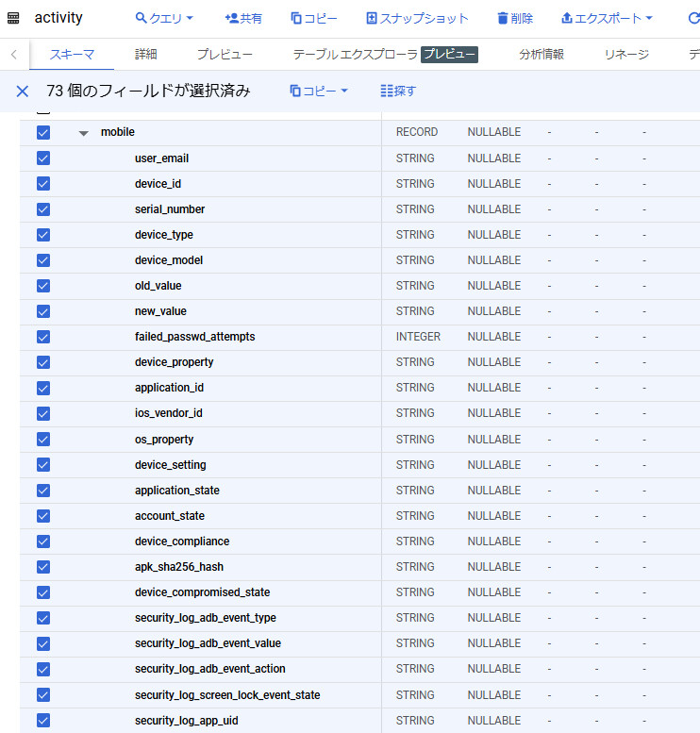Open the エクスポート dropdown

click(x=607, y=18)
